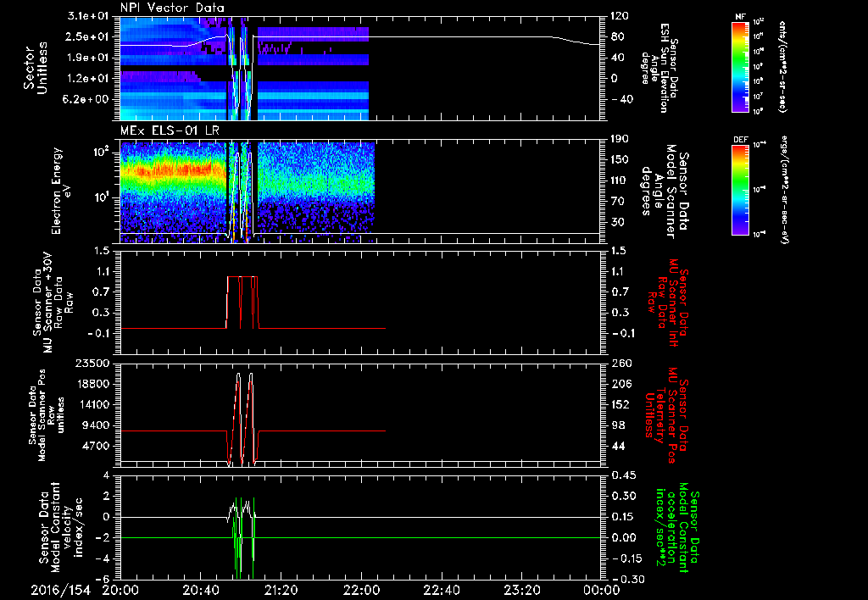Click the 23500 scanner position tick label
Image resolution: width=868 pixels, height=600 pixels.
[92, 363]
